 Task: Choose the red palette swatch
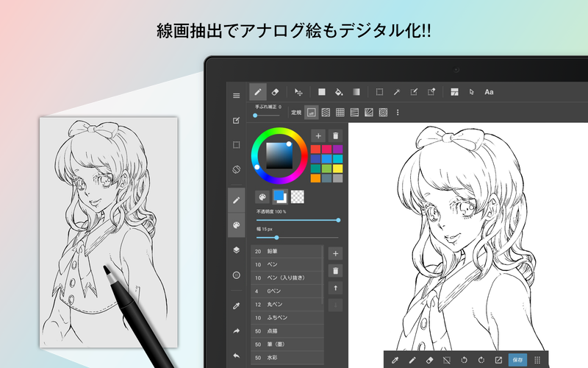[316, 149]
